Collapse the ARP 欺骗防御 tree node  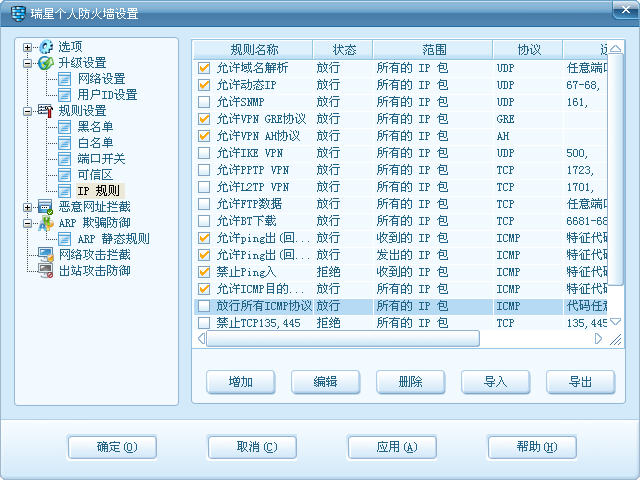click(27, 223)
